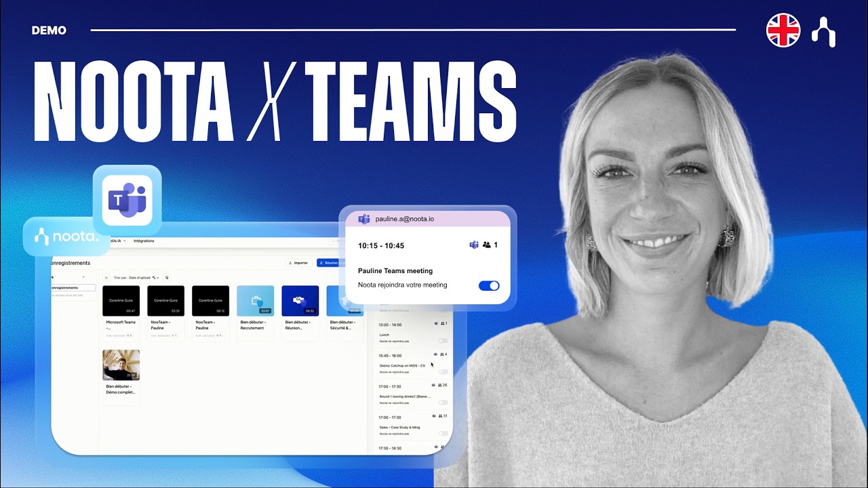Click the '15:45 - 16:00' time slot
The width and height of the screenshot is (868, 488).
click(390, 355)
